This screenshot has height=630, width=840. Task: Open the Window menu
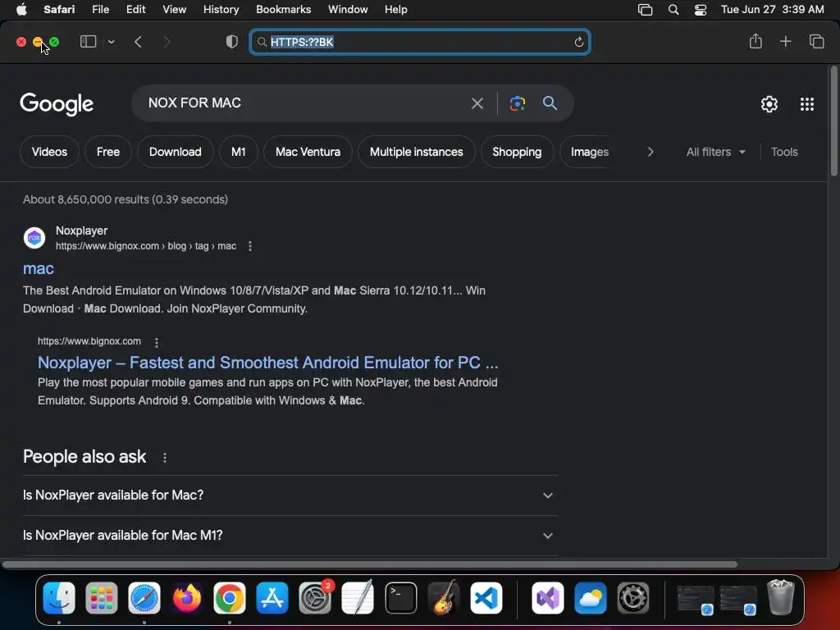pyautogui.click(x=348, y=10)
